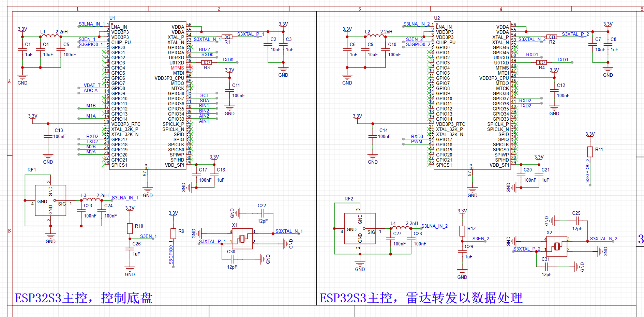Click the C30 capacitor label
The image size is (644, 317).
pos(231,252)
